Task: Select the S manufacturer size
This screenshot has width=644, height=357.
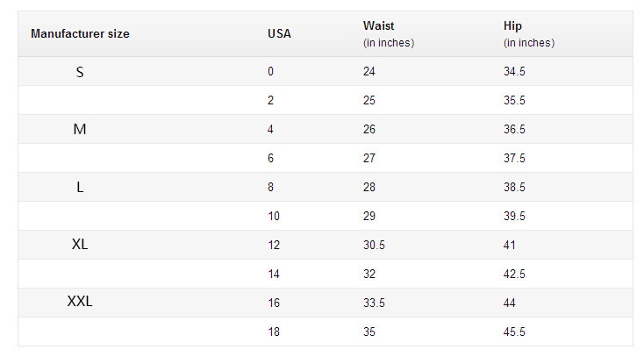Action: [80, 72]
